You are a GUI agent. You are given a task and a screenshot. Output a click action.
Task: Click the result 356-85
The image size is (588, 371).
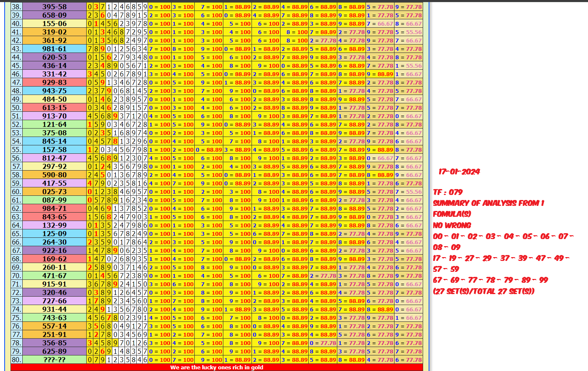tap(54, 343)
